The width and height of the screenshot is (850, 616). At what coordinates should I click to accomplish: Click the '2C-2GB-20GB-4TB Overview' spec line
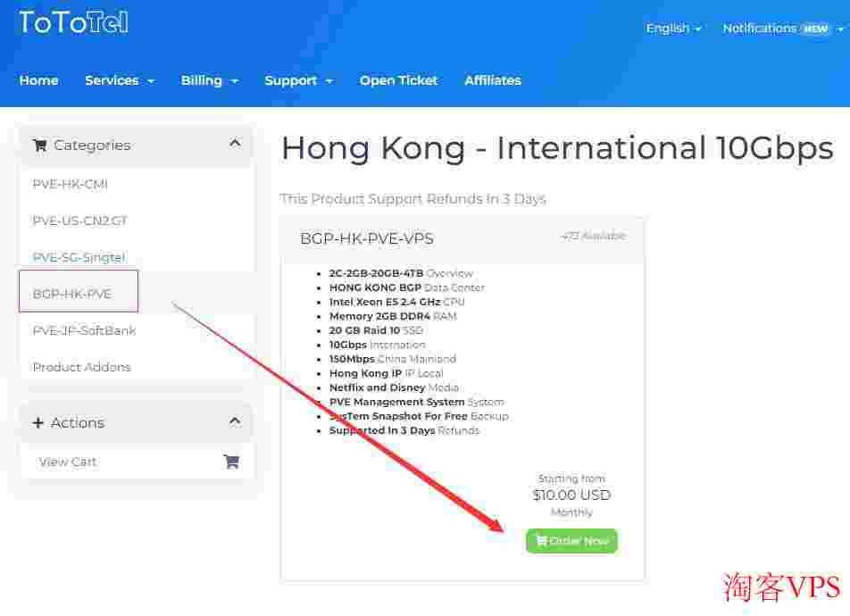click(x=401, y=273)
